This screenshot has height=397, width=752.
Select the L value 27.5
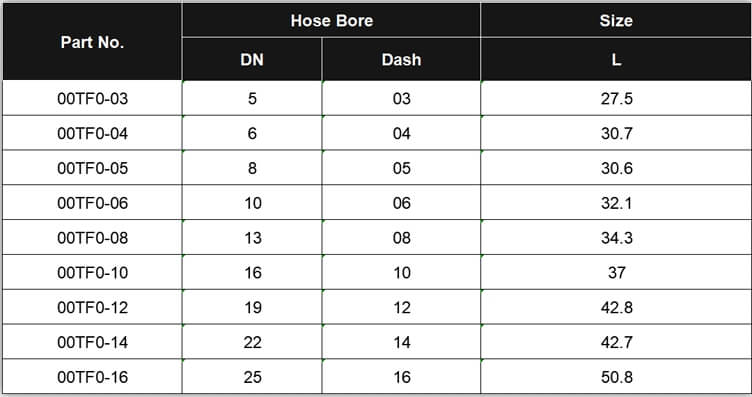616,98
